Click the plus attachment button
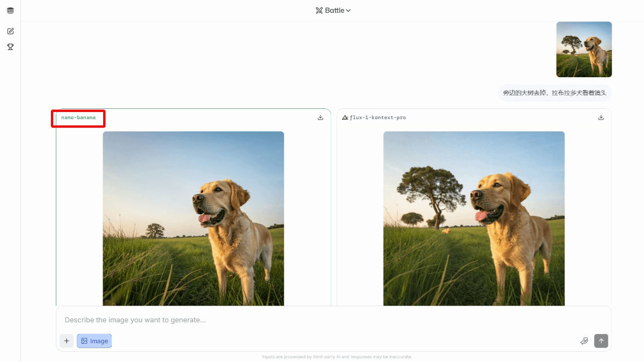Image resolution: width=644 pixels, height=362 pixels. pos(67,341)
